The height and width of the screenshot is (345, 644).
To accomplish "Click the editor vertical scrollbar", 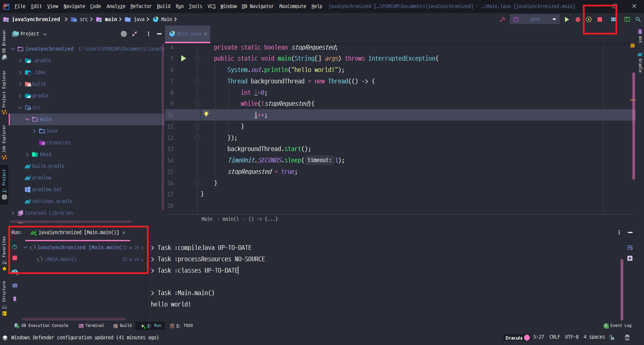I will 633,126.
